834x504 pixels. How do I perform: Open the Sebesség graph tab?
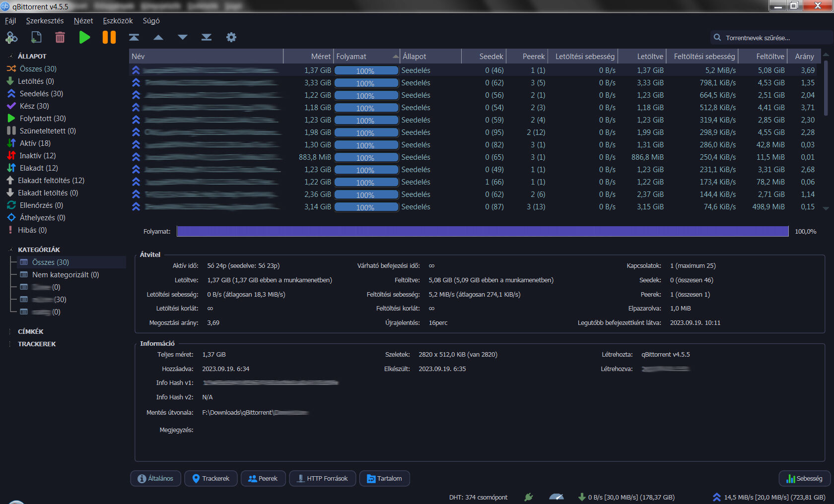805,479
